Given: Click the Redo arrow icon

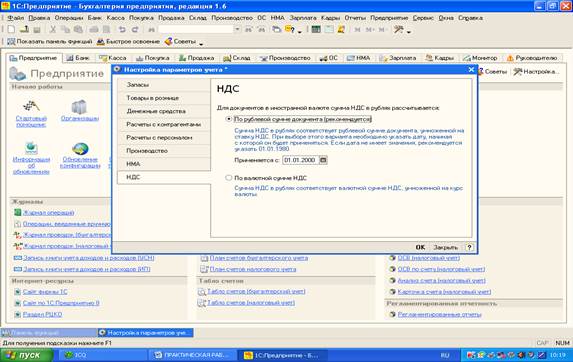Looking at the screenshot, I should click(x=135, y=30).
